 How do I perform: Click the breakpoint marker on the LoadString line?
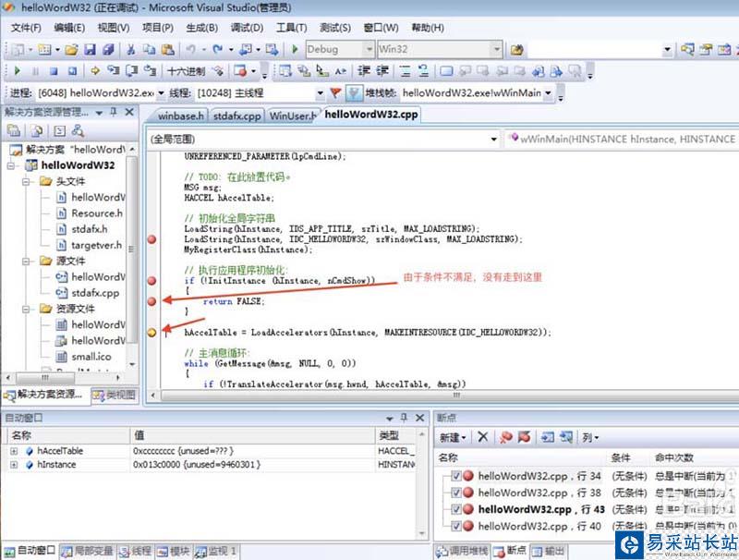coord(151,239)
